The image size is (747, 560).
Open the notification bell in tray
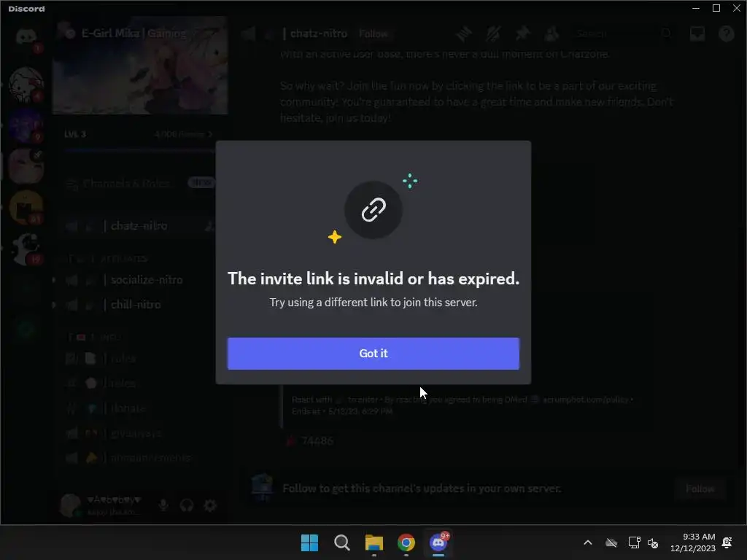click(727, 542)
